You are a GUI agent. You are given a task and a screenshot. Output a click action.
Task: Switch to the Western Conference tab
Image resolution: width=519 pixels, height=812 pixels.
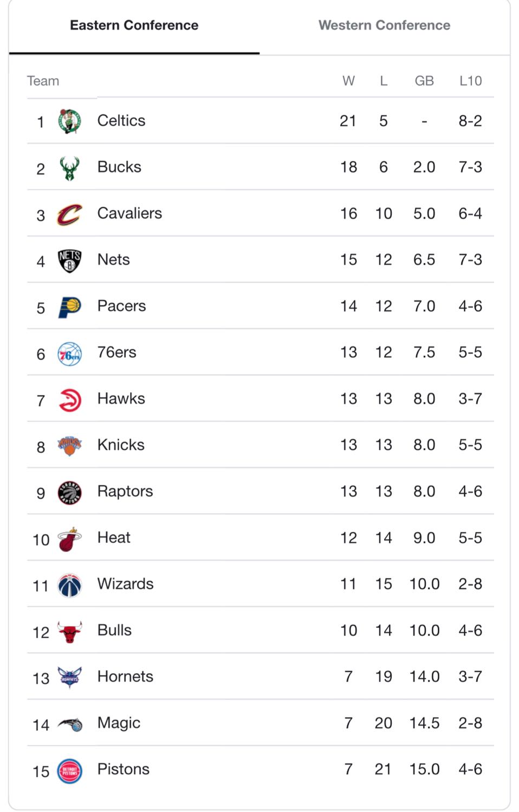(384, 25)
